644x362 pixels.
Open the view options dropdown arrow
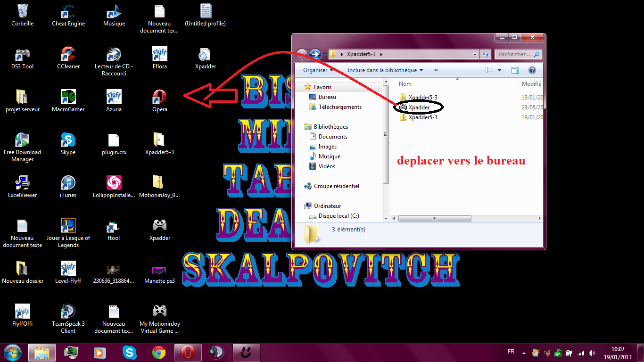500,70
